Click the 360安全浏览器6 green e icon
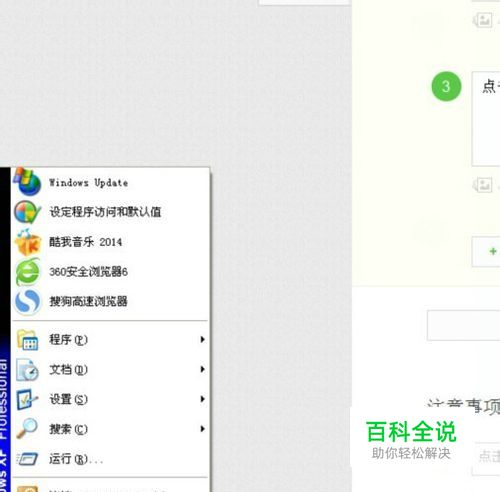This screenshot has width=500, height=492. click(28, 272)
